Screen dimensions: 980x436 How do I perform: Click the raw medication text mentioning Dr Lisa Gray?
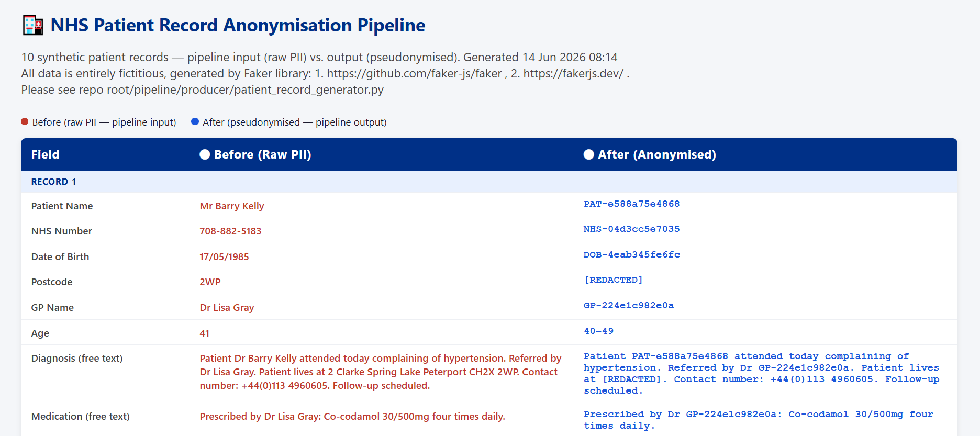click(352, 416)
